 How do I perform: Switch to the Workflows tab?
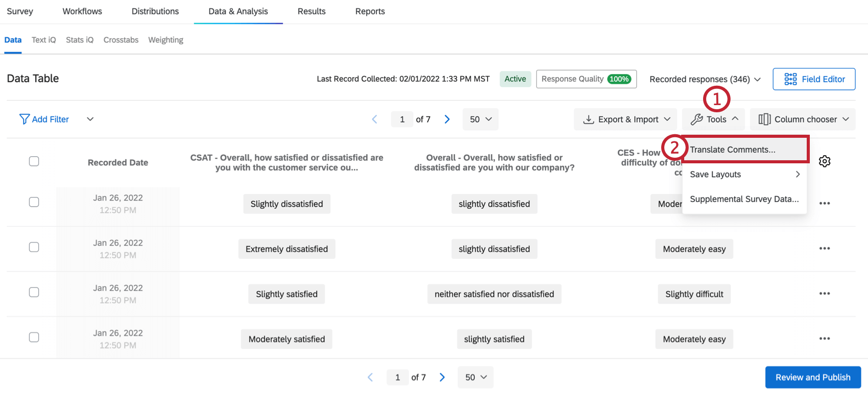[82, 11]
